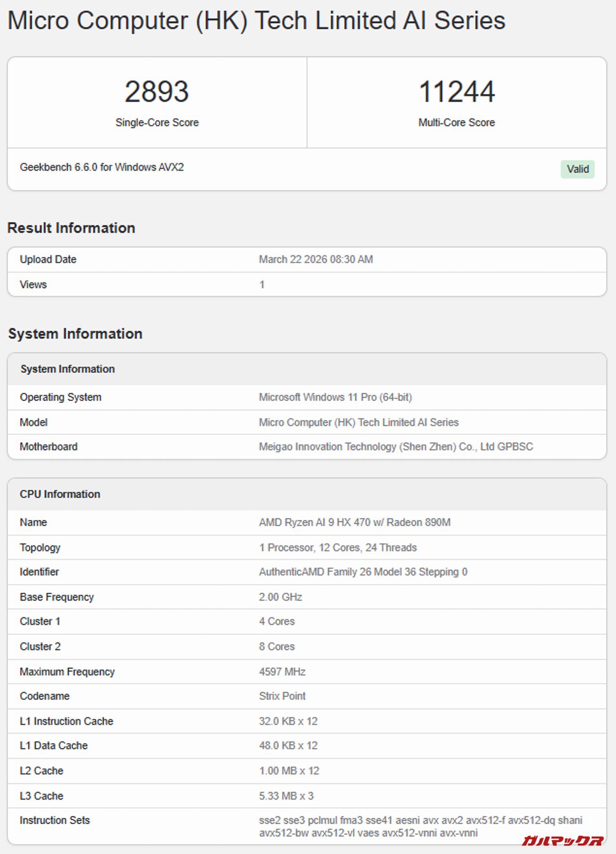Click the Motherboard value Meigao Innovation Technology

point(396,447)
